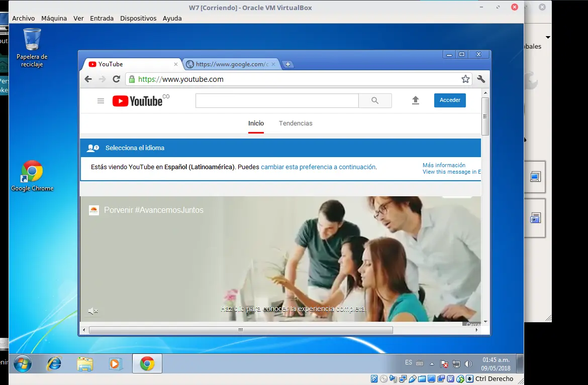Click the Chrome address bar URL
The image size is (588, 385).
(x=181, y=79)
